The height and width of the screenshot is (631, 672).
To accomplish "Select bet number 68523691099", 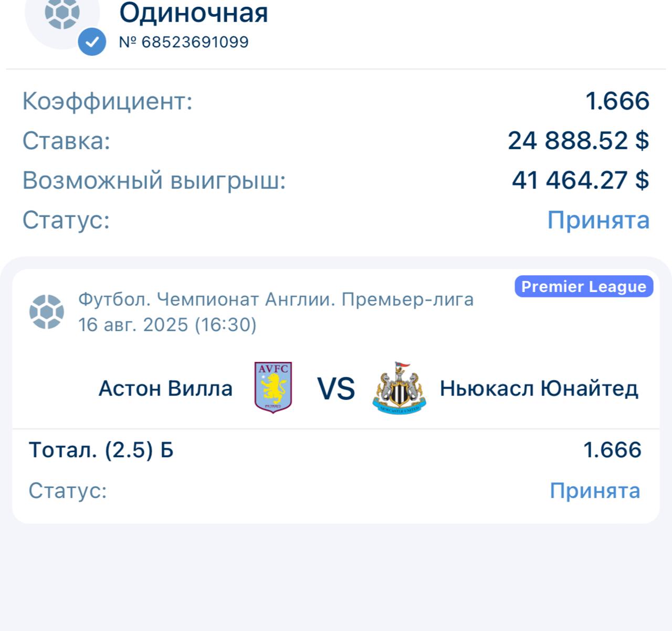I will [184, 42].
